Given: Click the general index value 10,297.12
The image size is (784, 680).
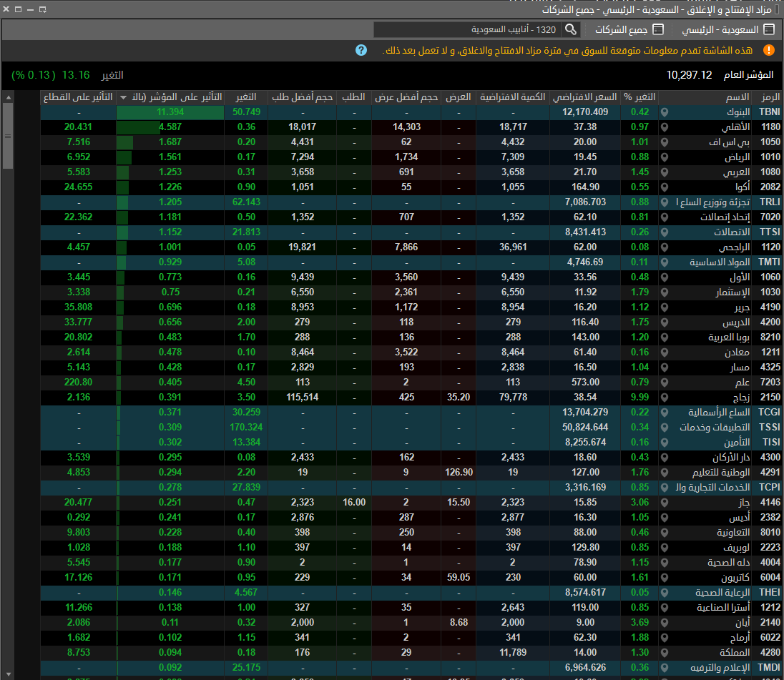Looking at the screenshot, I should pos(689,75).
